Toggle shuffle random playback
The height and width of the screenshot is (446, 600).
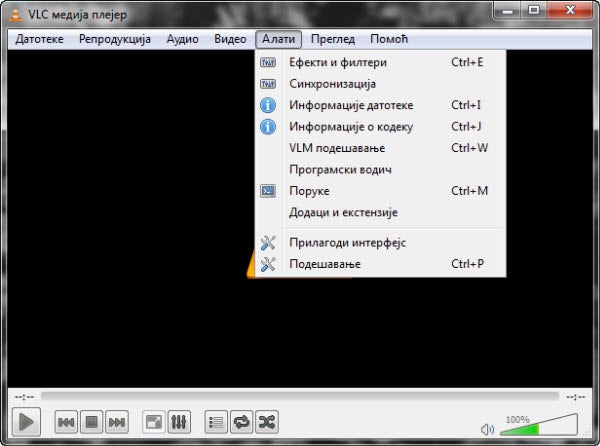click(266, 422)
